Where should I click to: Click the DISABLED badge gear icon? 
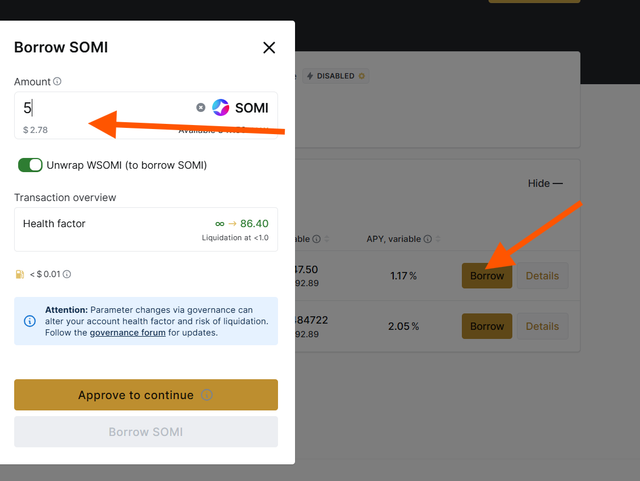(x=361, y=76)
